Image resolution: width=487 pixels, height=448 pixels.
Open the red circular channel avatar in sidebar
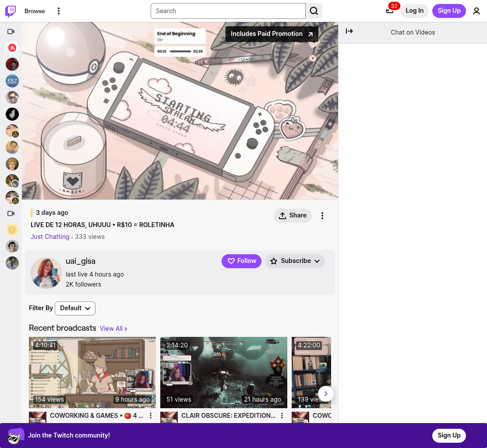12,48
